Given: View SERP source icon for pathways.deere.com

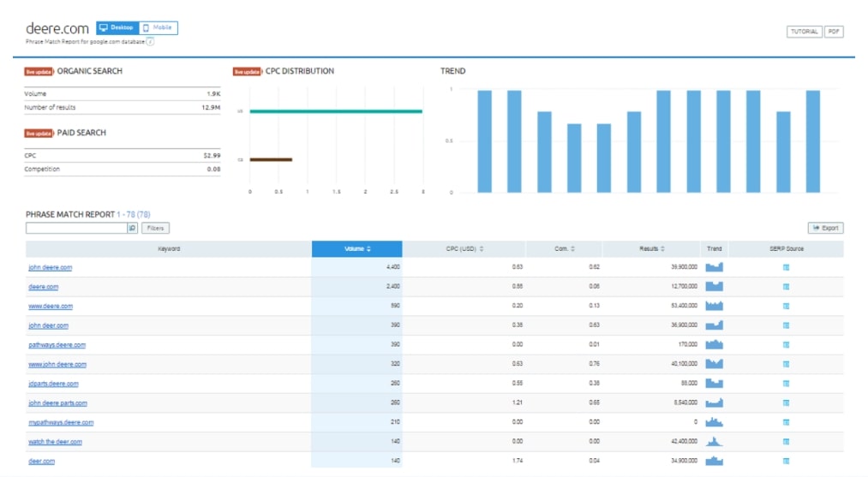Looking at the screenshot, I should coord(786,345).
